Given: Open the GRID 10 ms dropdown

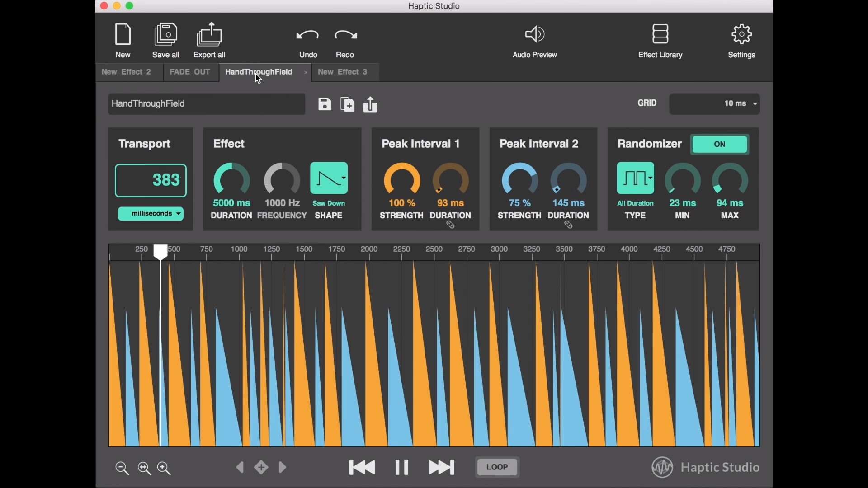Looking at the screenshot, I should 714,104.
